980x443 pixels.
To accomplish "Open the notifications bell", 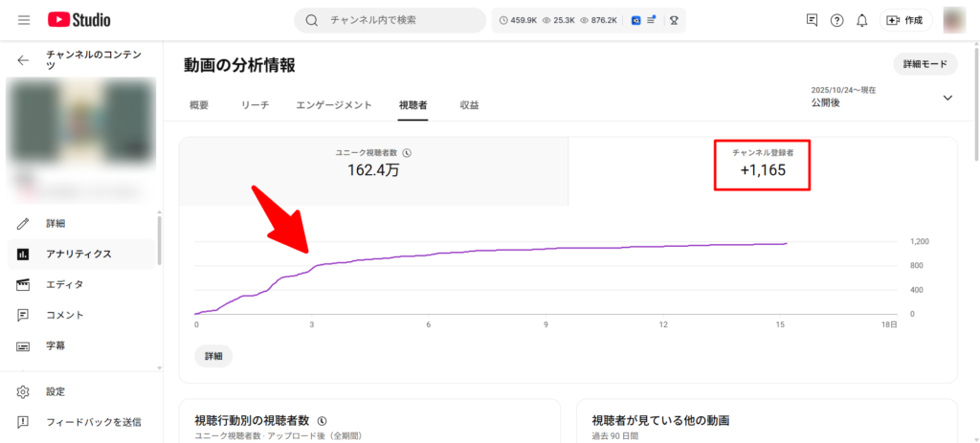I will 862,20.
